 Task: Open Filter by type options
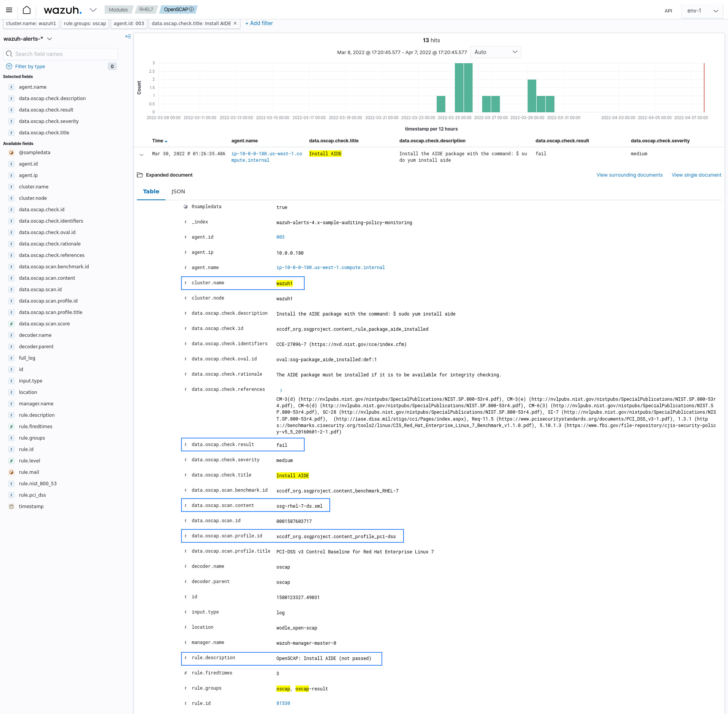click(x=25, y=67)
